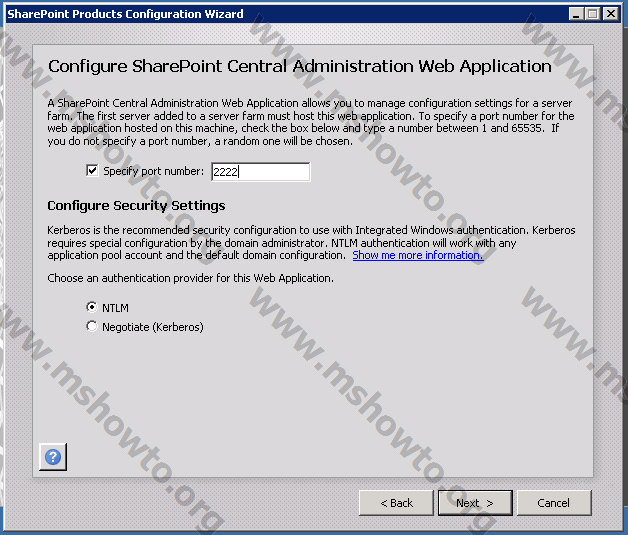The width and height of the screenshot is (628, 535).
Task: Click the page title Configure SharePoint Central Administration
Action: [300, 66]
